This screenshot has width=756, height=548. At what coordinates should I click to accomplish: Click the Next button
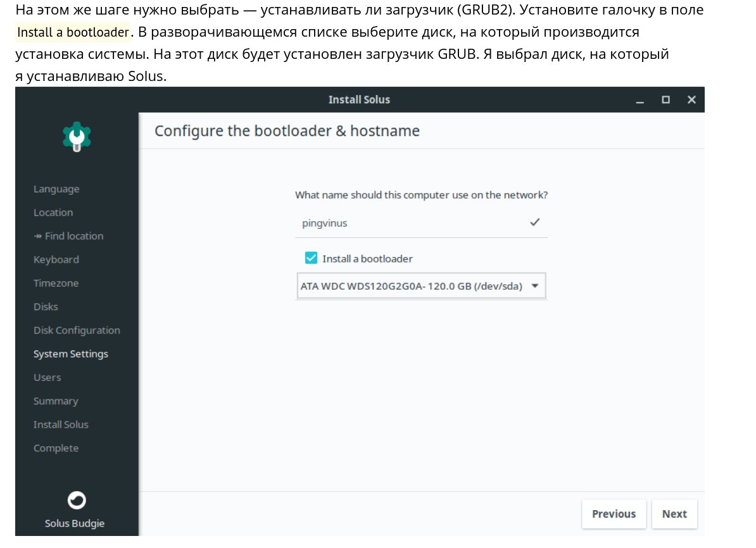coord(674,514)
